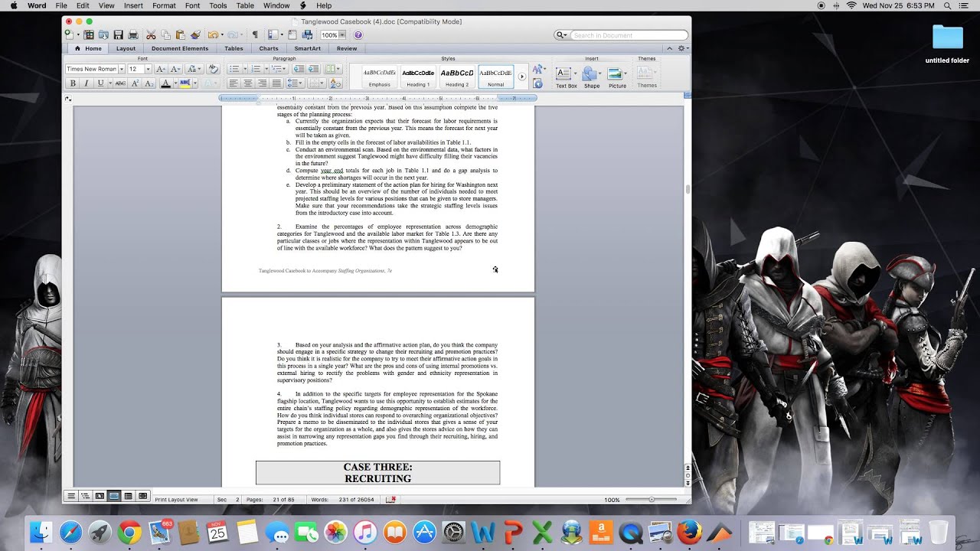
Task: Apply superscript formatting
Action: click(x=135, y=83)
